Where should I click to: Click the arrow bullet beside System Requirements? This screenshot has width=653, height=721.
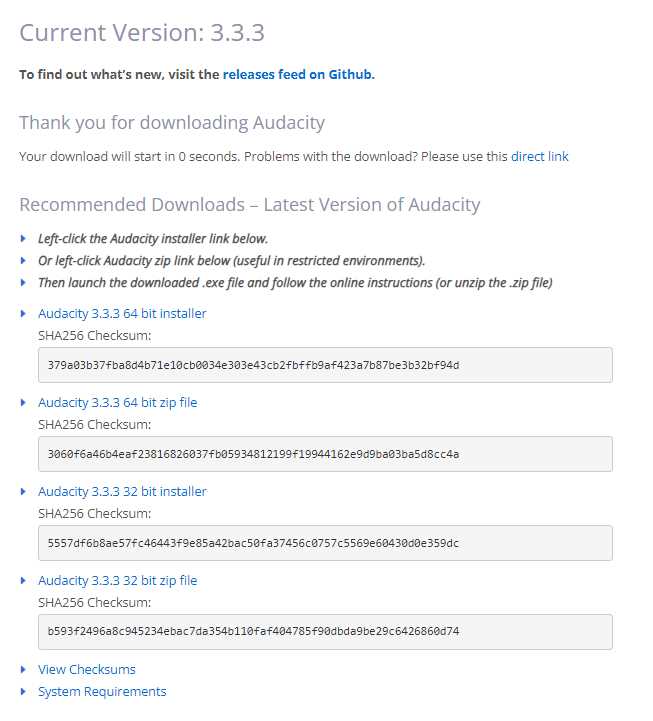point(24,692)
